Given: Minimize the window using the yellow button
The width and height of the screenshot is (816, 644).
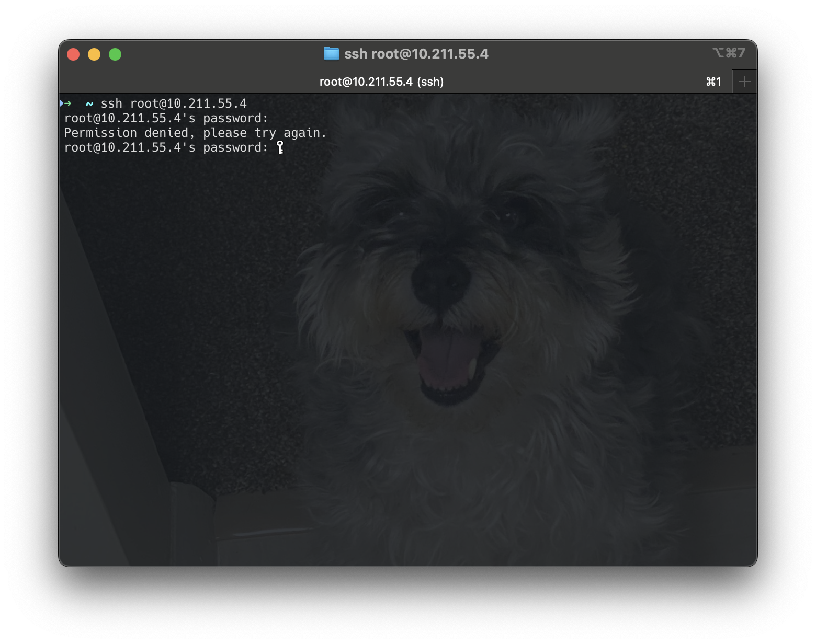Looking at the screenshot, I should point(94,54).
